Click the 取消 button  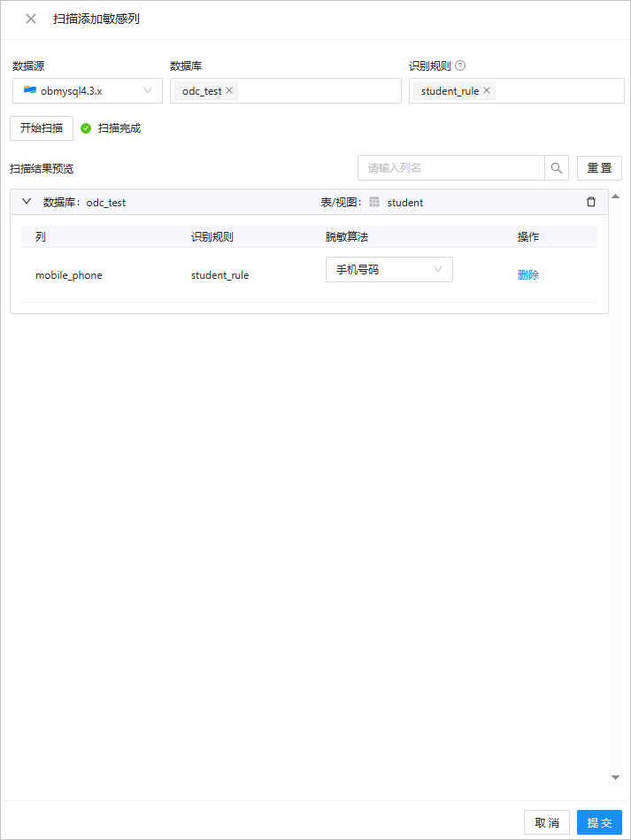[x=547, y=822]
